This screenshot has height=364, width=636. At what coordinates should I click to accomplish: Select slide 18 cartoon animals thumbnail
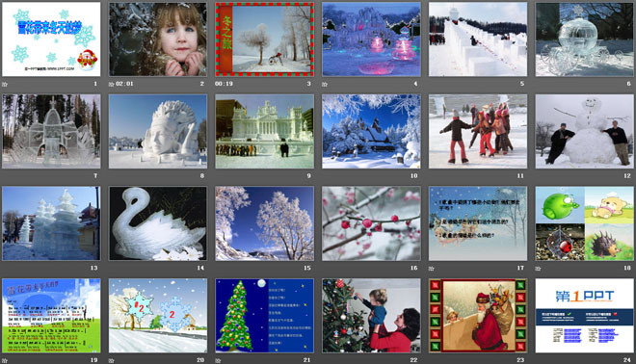[x=585, y=223]
